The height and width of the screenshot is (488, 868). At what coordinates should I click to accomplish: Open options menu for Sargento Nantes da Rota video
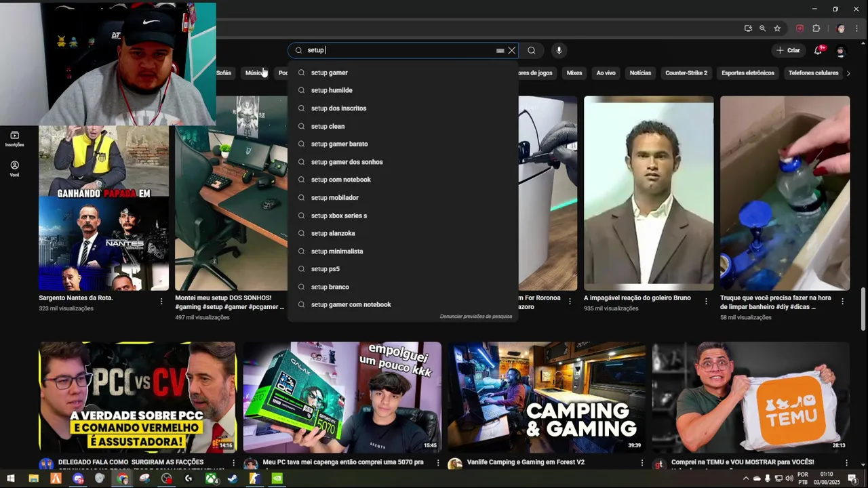coord(161,301)
